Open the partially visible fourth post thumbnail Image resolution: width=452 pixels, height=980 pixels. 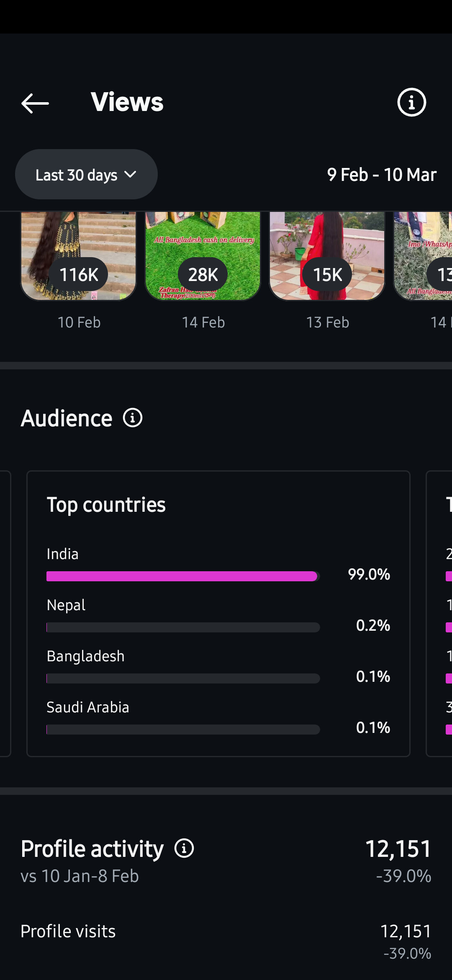pyautogui.click(x=424, y=256)
